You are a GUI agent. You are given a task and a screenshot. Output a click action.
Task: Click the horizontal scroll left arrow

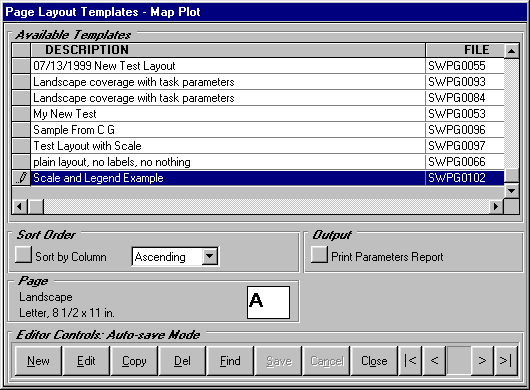pyautogui.click(x=20, y=206)
